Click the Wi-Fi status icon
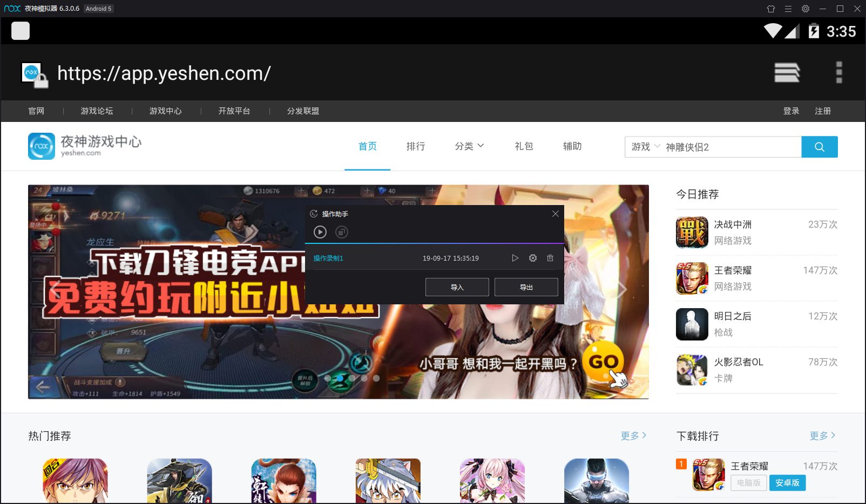The width and height of the screenshot is (866, 504). [773, 31]
